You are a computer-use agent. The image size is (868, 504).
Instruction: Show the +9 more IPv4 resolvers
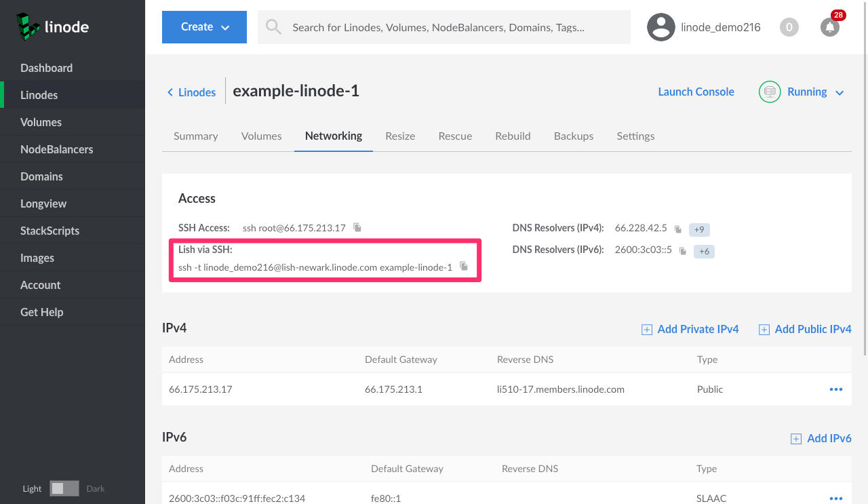point(699,230)
